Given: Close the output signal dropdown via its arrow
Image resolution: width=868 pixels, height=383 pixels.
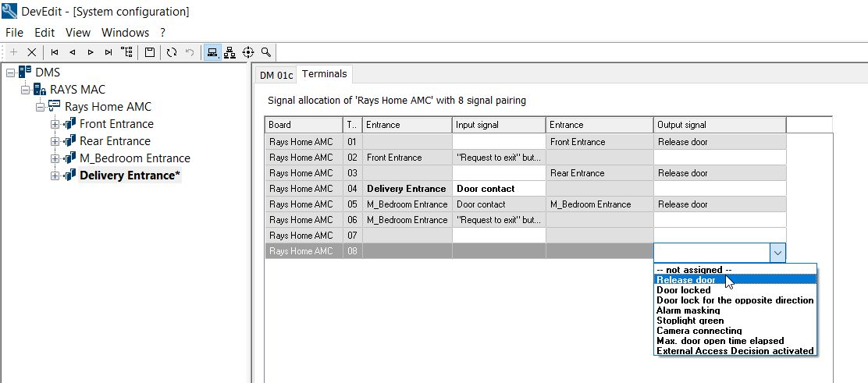Looking at the screenshot, I should point(777,252).
